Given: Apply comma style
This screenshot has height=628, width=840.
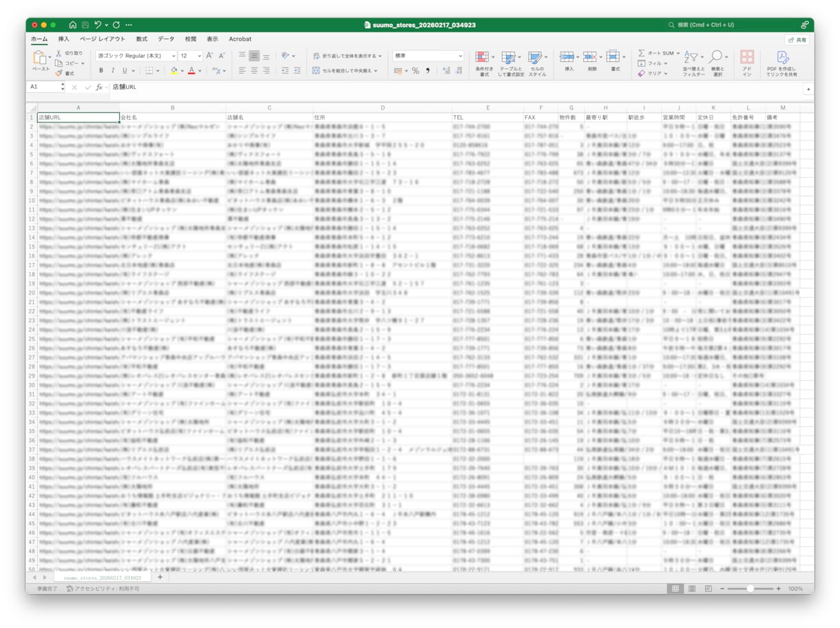Looking at the screenshot, I should 428,71.
